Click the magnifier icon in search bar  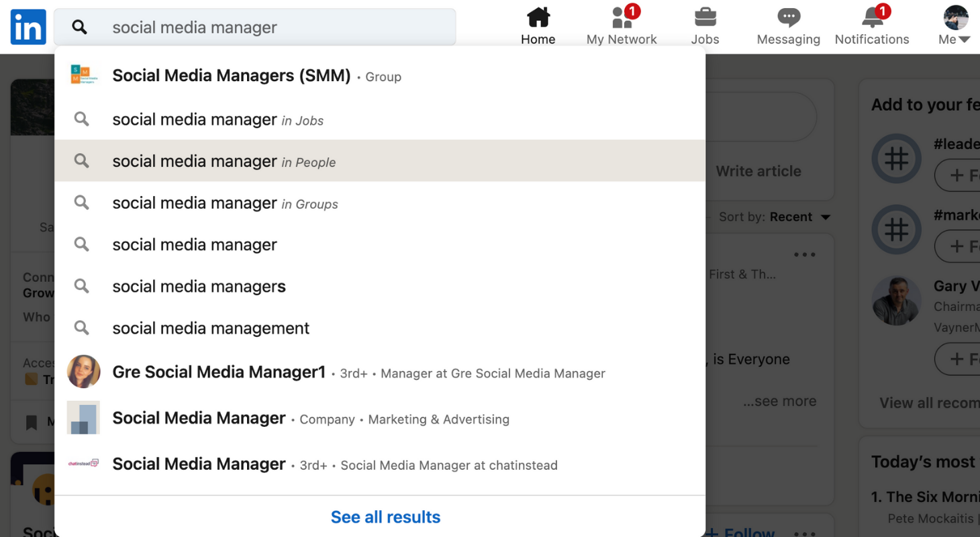pyautogui.click(x=80, y=28)
